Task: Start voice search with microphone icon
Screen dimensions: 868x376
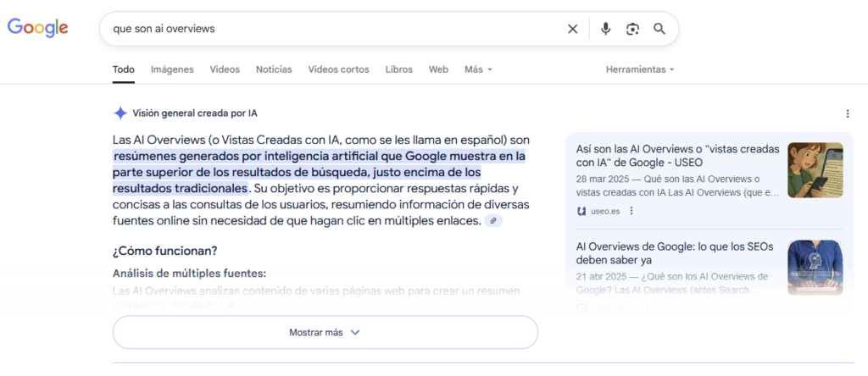Action: coord(605,29)
